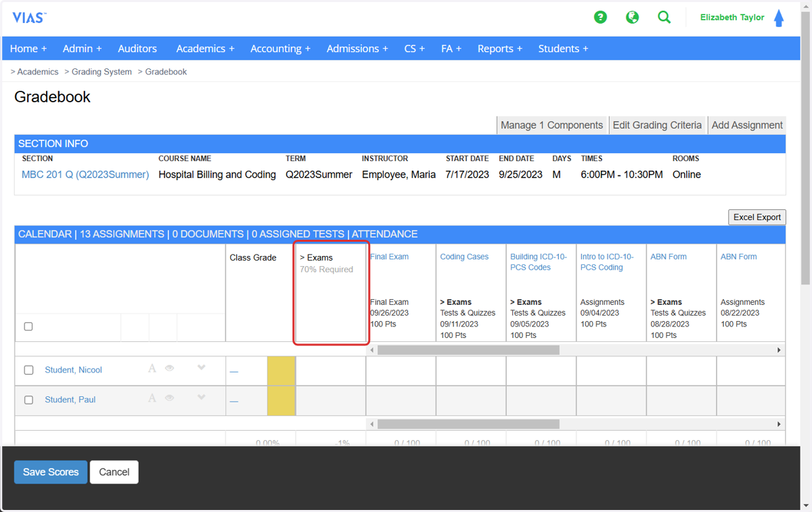This screenshot has height=512, width=812.
Task: Go to Grading System breadcrumb
Action: [x=101, y=72]
